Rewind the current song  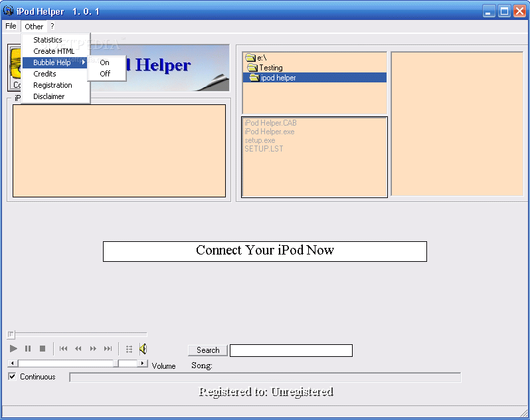pyautogui.click(x=78, y=349)
